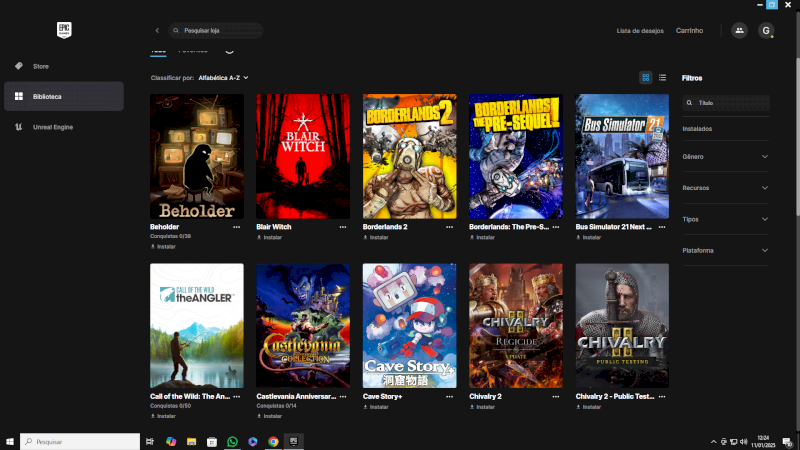Click the Cave Story+ title text
The width and height of the screenshot is (800, 450).
[383, 396]
